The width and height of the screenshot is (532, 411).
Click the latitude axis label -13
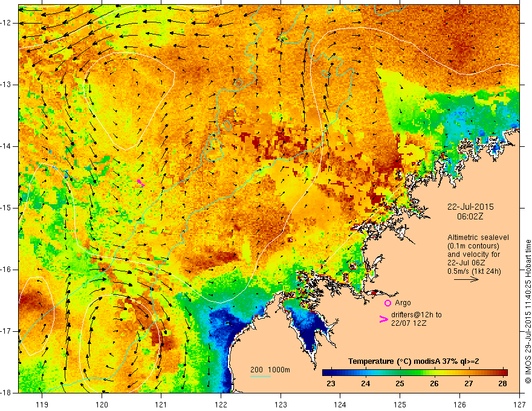pos(6,85)
